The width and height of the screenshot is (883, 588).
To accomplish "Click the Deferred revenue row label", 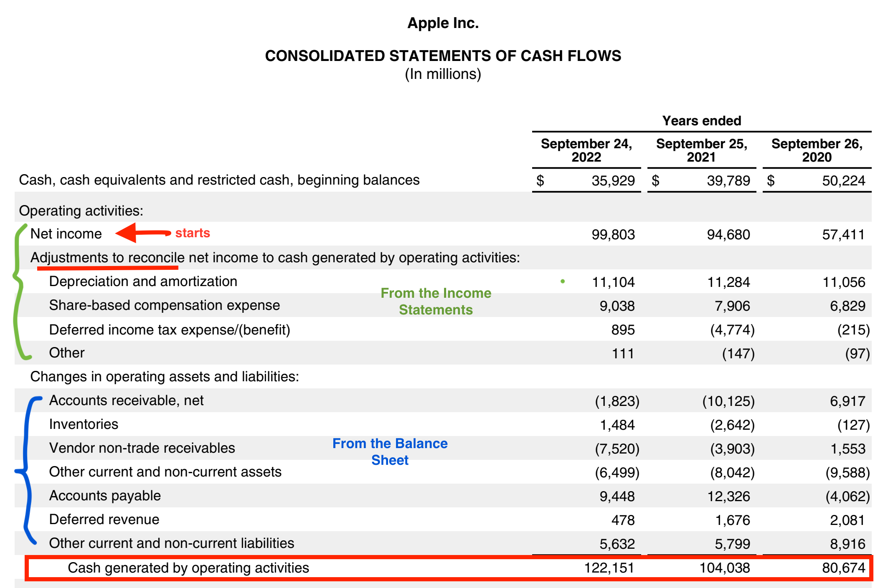I will (x=104, y=520).
